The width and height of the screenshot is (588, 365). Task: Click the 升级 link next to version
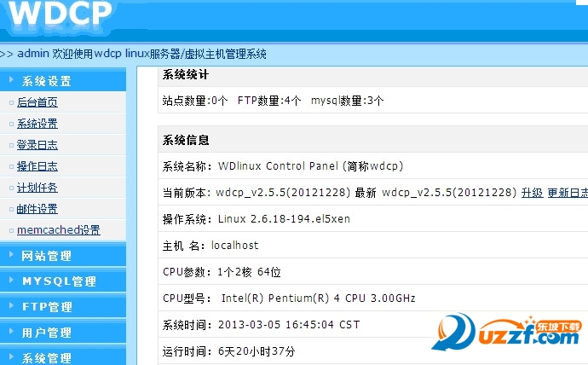(532, 193)
